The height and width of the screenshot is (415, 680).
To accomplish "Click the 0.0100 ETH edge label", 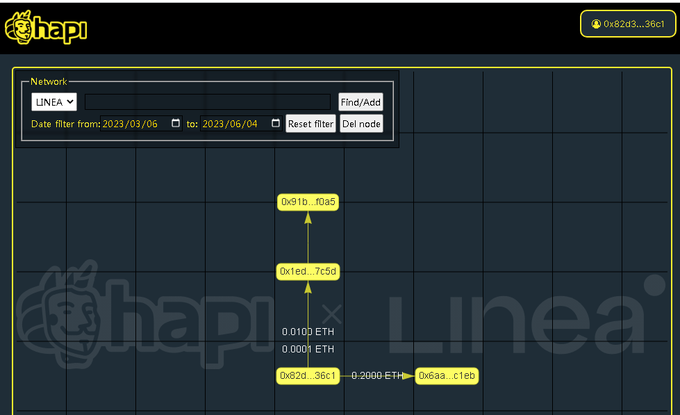I will pos(308,332).
